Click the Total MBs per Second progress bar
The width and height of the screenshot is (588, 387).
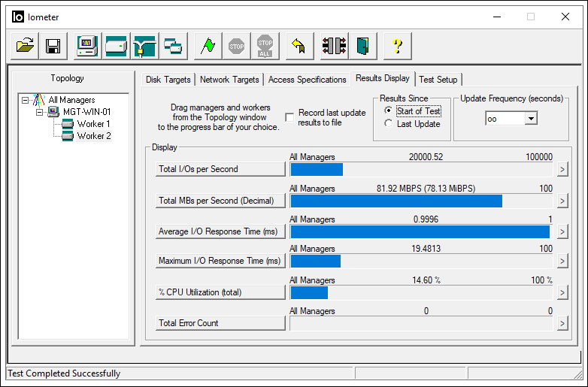421,201
